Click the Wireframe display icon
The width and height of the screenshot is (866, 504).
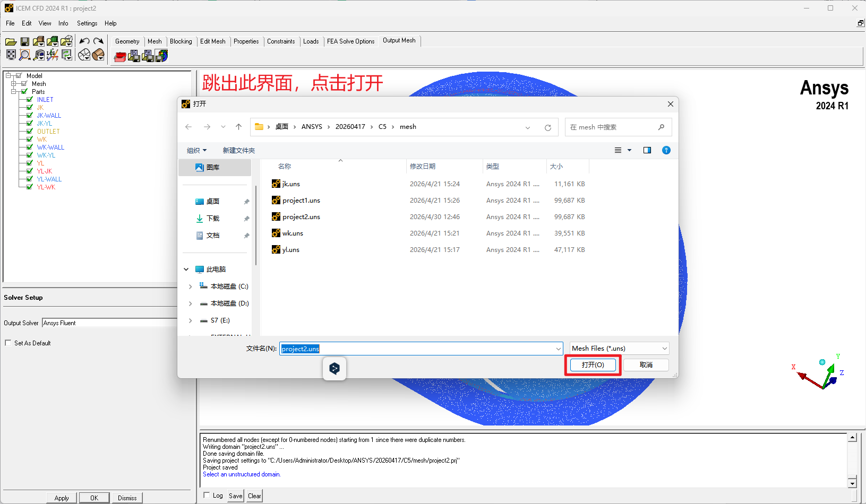coord(84,55)
